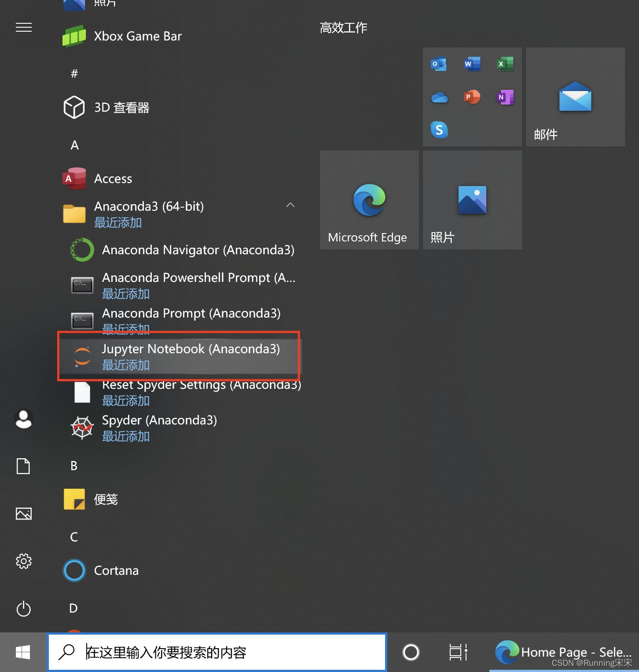Open Task View on the taskbar
The height and width of the screenshot is (672, 639).
click(x=458, y=652)
